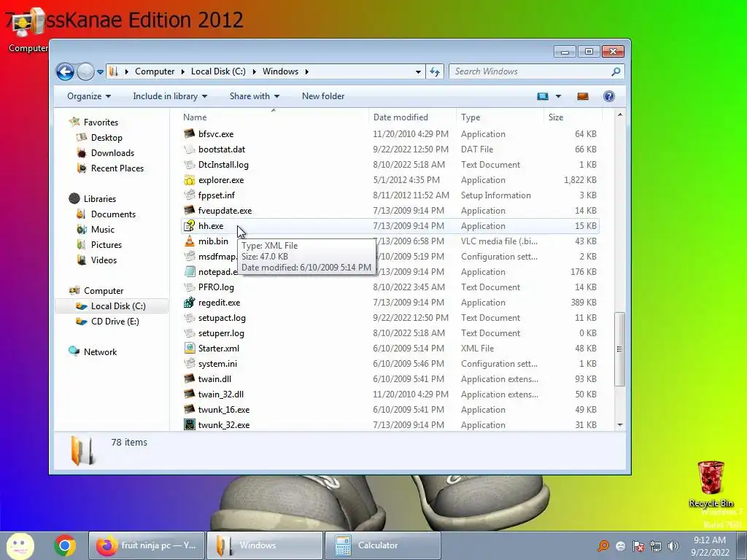Click the volume speaker tray icon
Image resolution: width=747 pixels, height=560 pixels.
click(x=673, y=546)
